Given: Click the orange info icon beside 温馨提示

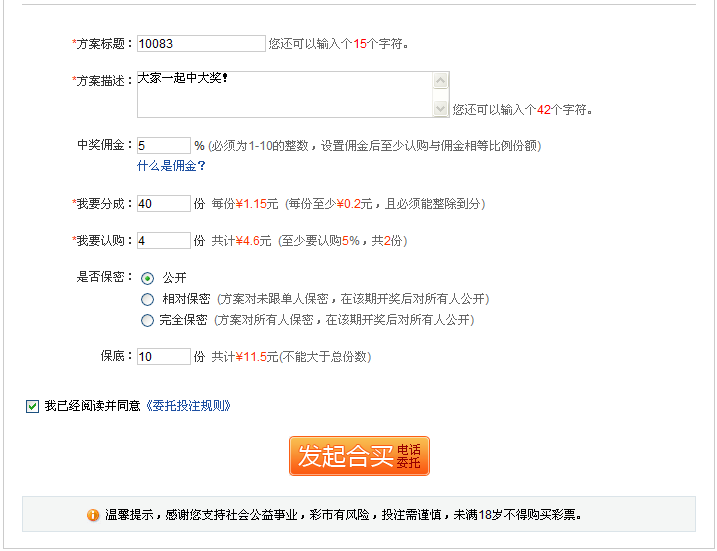Looking at the screenshot, I should click(93, 516).
